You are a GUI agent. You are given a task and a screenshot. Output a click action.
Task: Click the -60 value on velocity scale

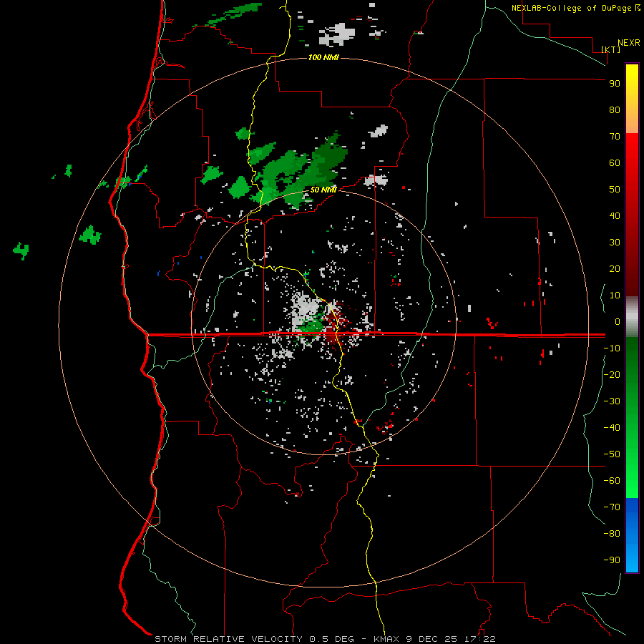pyautogui.click(x=612, y=481)
